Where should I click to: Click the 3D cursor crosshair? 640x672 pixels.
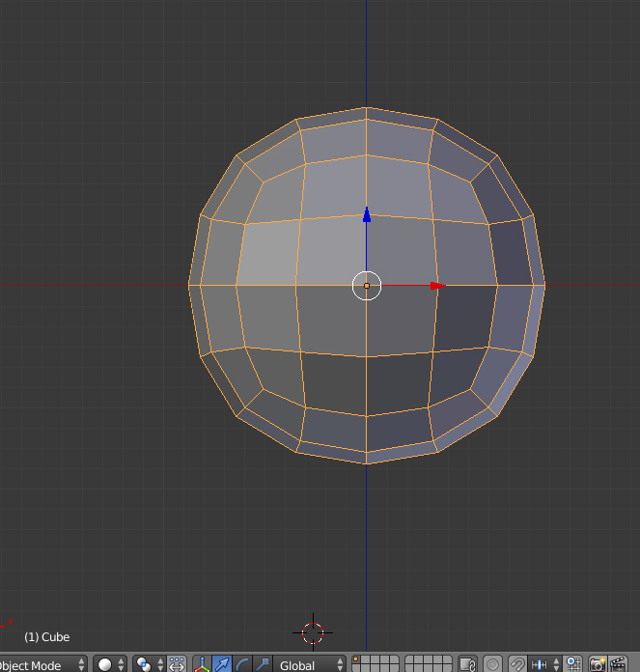313,632
